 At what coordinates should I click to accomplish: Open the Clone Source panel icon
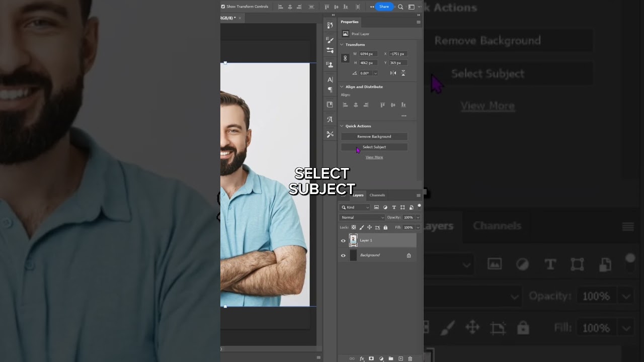pos(330,64)
